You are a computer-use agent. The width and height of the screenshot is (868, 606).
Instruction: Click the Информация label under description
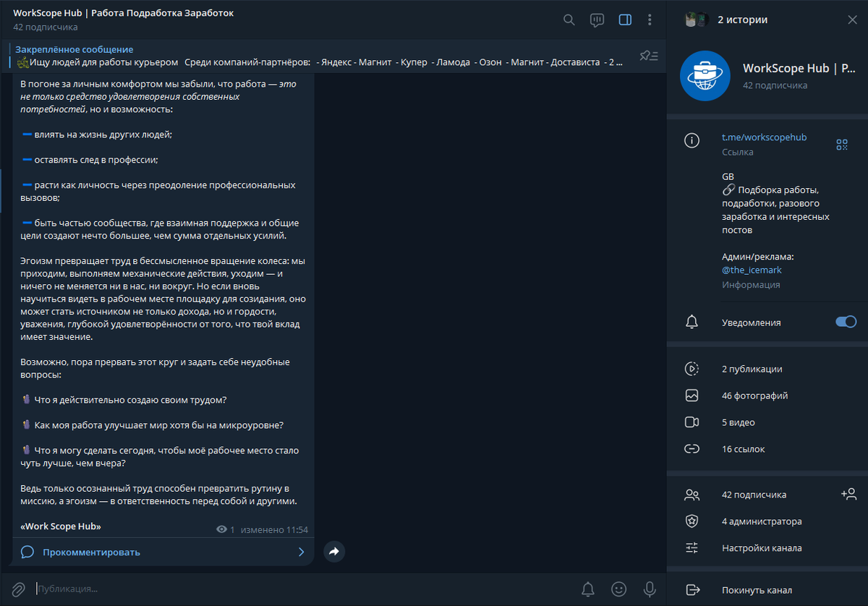pos(751,285)
